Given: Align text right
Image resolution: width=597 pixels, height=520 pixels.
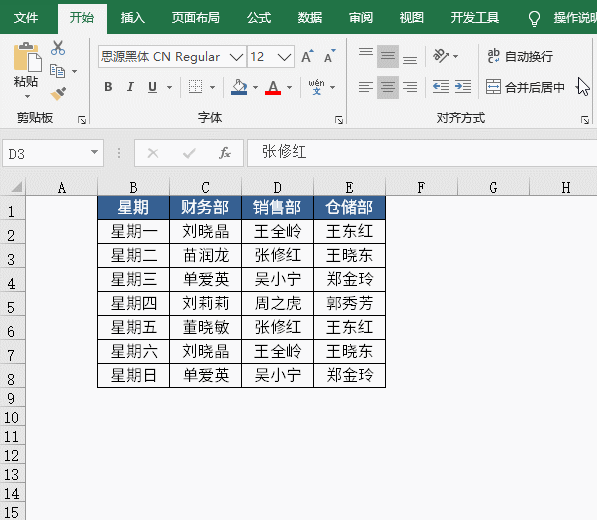Looking at the screenshot, I should (410, 87).
